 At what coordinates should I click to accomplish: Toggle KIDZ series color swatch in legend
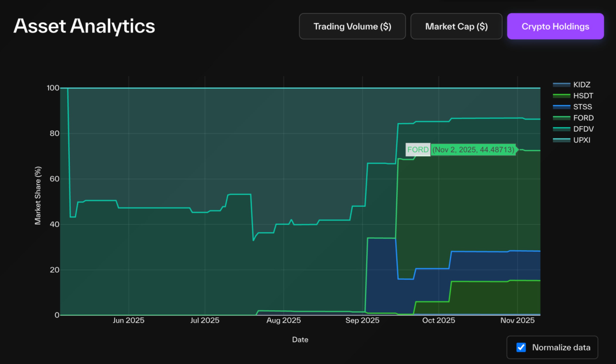coord(561,85)
